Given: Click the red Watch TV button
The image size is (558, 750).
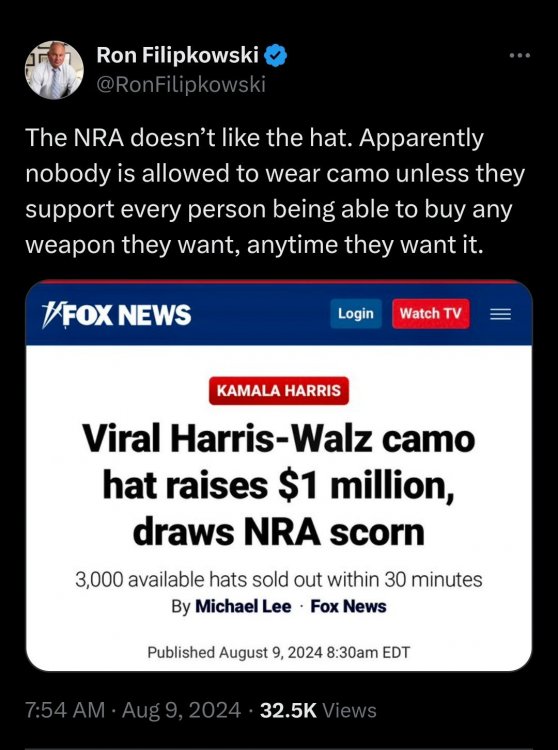Looking at the screenshot, I should pos(431,314).
